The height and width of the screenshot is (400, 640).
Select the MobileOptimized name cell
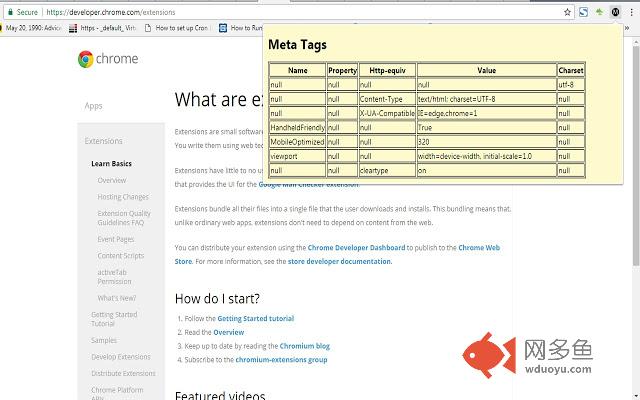[x=298, y=142]
